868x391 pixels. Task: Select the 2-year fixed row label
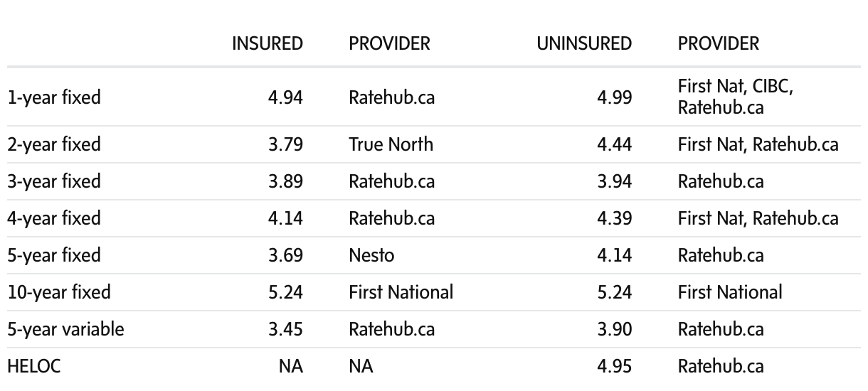(54, 144)
